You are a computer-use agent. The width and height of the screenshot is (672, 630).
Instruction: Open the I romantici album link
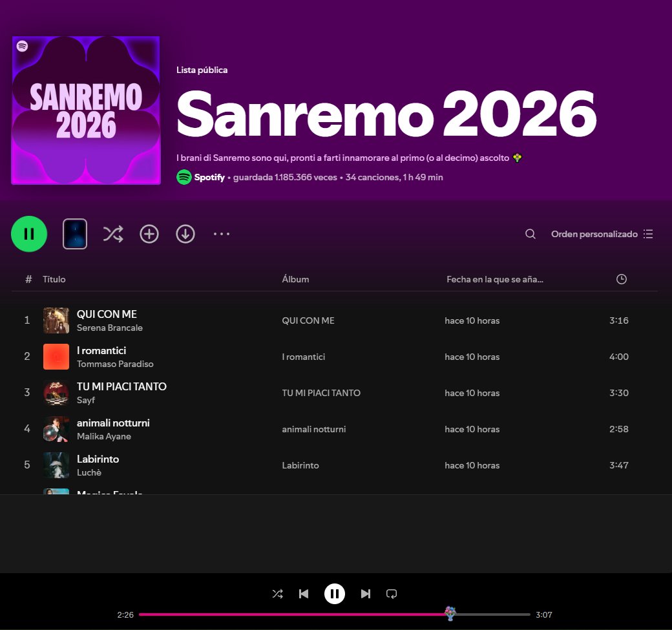[x=304, y=357]
